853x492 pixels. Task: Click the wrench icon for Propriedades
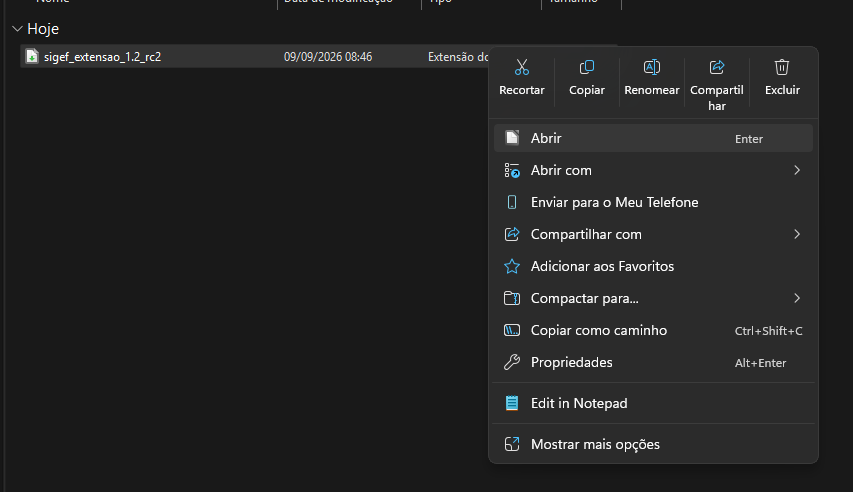[x=512, y=362]
